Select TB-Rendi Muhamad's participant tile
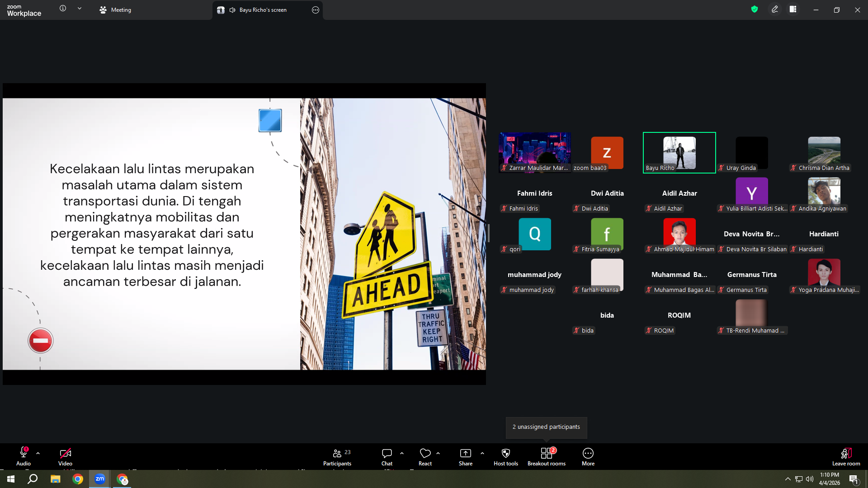868x488 pixels. pos(752,315)
